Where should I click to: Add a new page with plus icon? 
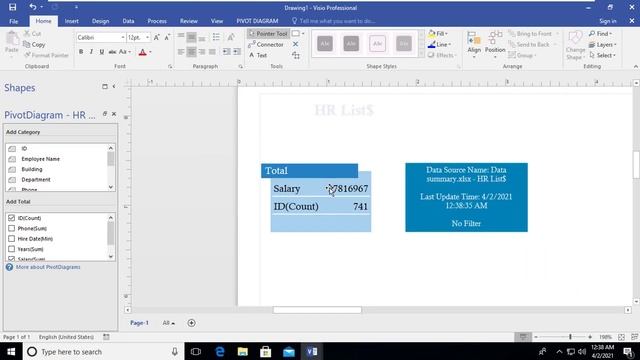pyautogui.click(x=191, y=323)
